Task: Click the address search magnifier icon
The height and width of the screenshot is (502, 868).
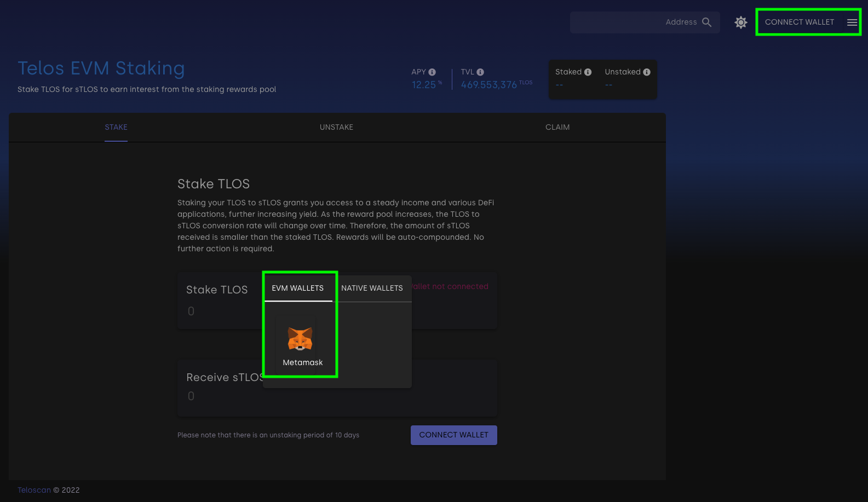Action: (x=706, y=22)
